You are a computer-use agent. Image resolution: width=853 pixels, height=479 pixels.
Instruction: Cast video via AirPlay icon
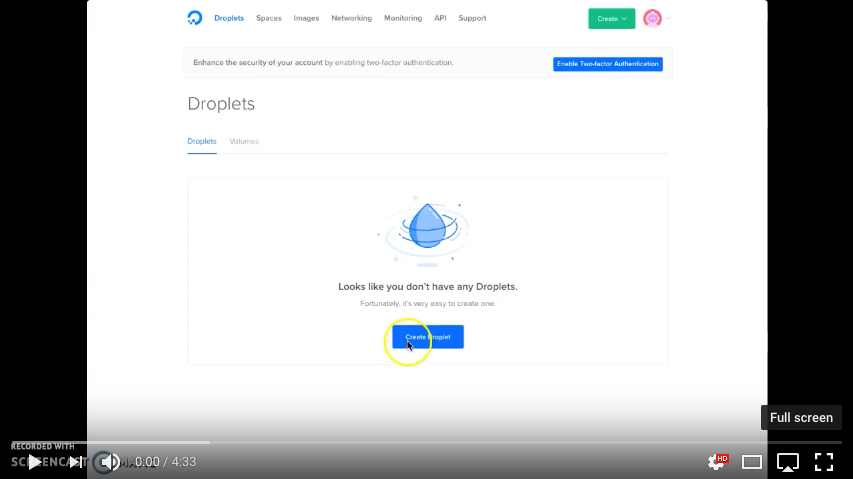[788, 462]
